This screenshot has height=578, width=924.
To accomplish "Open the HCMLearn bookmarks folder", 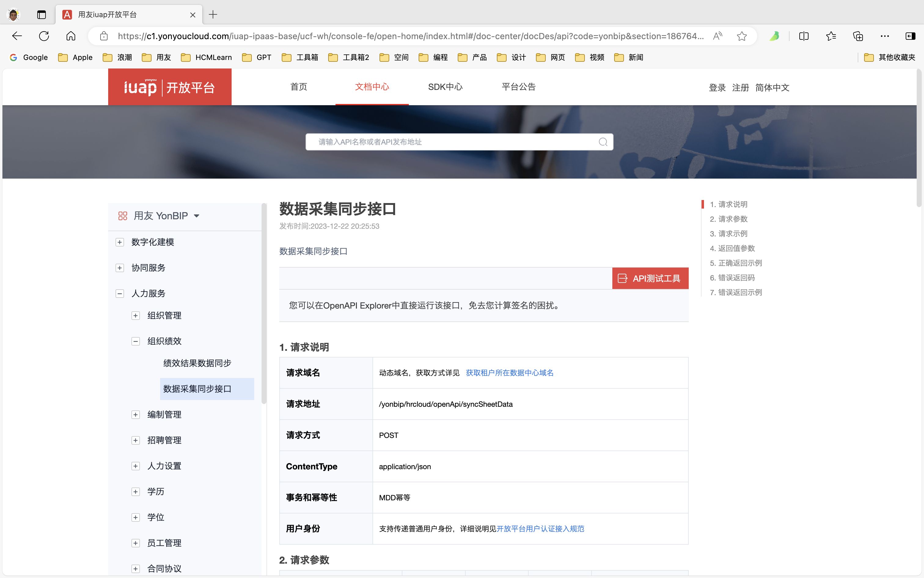I will pos(206,57).
